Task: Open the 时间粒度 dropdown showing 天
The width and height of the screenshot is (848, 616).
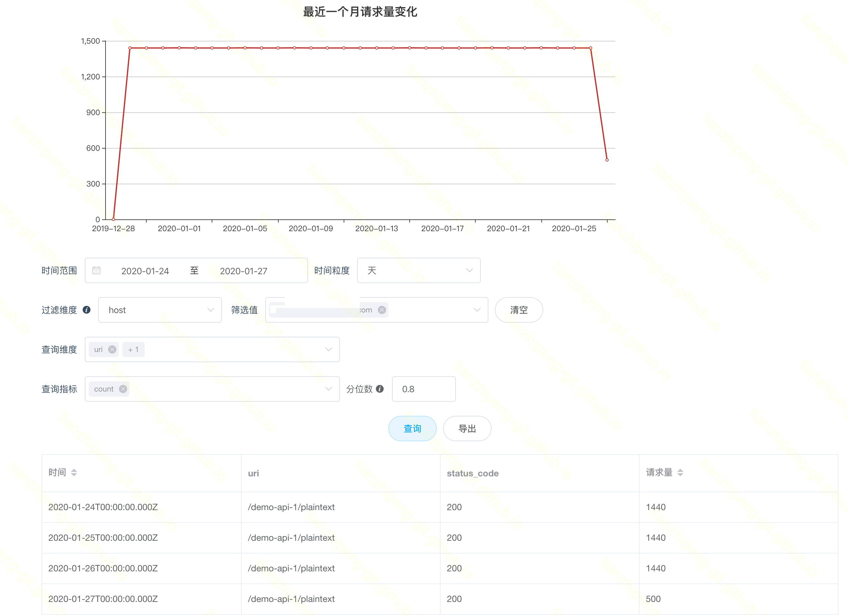Action: (x=418, y=270)
